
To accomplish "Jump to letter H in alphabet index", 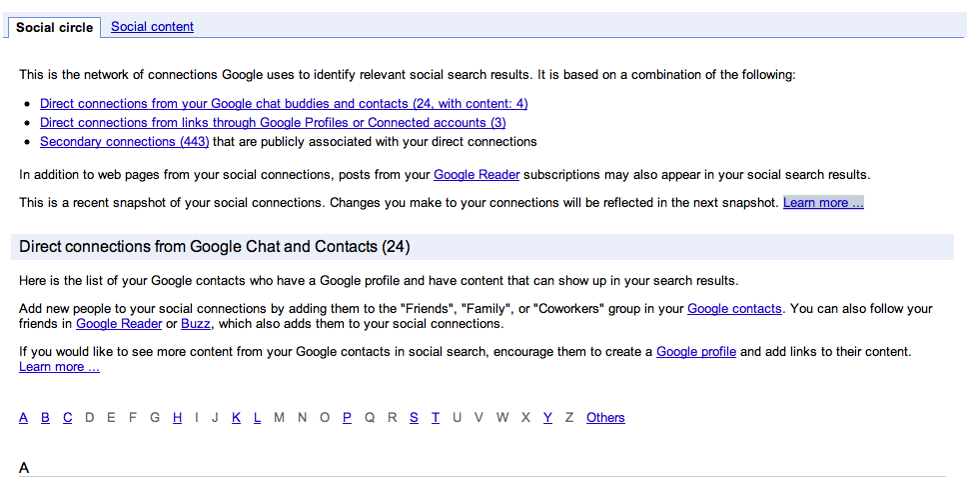I will coord(178,417).
